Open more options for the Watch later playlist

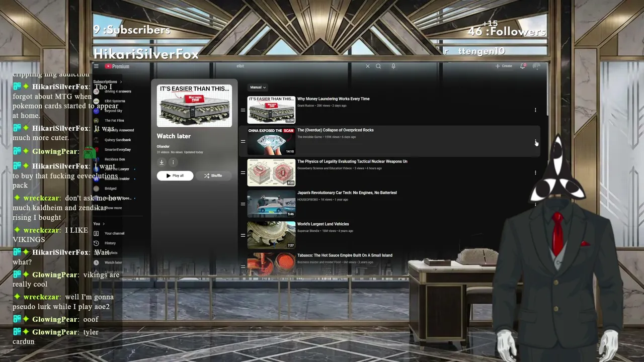point(173,162)
